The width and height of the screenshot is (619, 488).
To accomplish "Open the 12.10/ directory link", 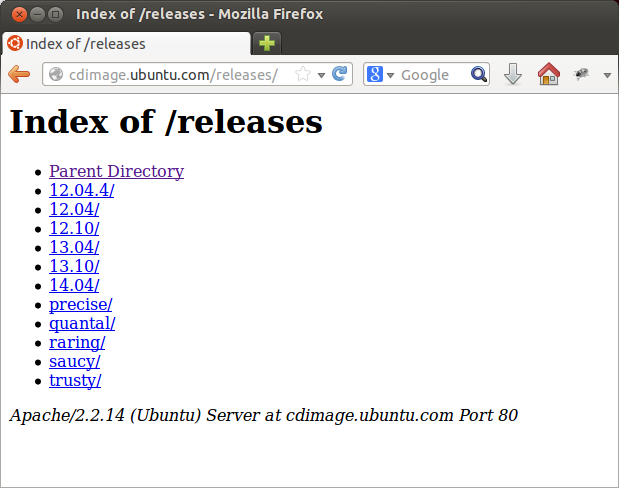I will click(74, 228).
